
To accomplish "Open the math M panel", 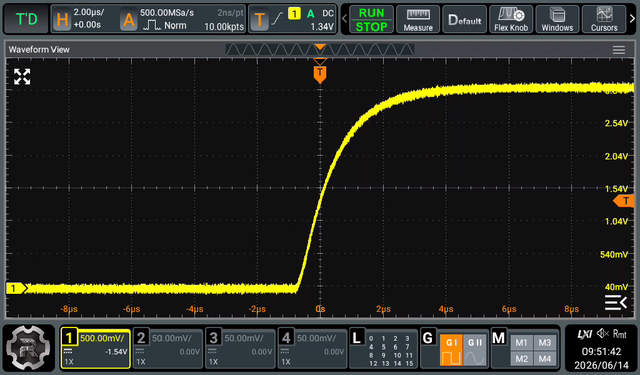I will (x=499, y=337).
